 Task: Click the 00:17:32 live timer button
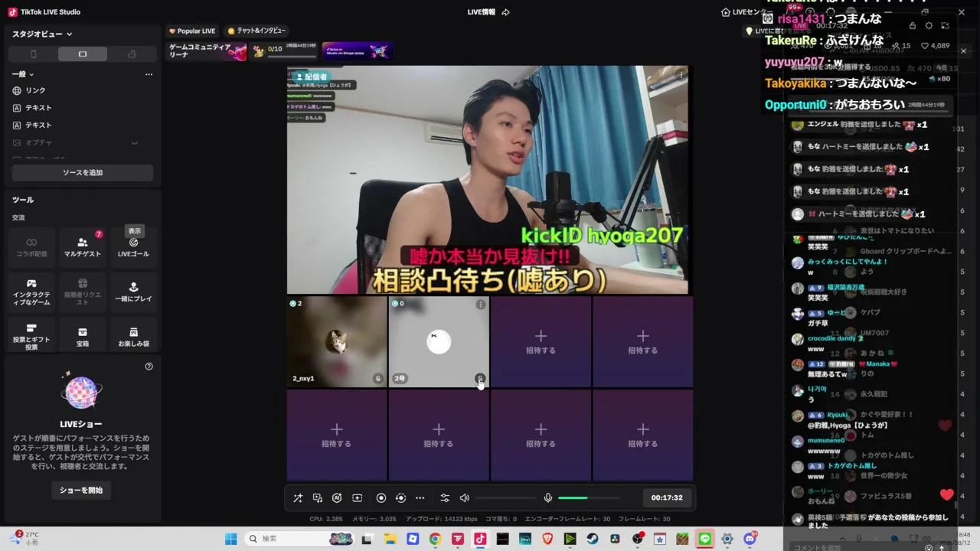coord(667,497)
